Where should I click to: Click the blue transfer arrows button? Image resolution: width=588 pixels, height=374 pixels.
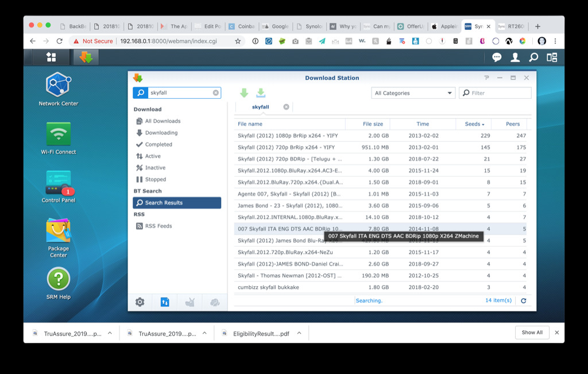(165, 302)
